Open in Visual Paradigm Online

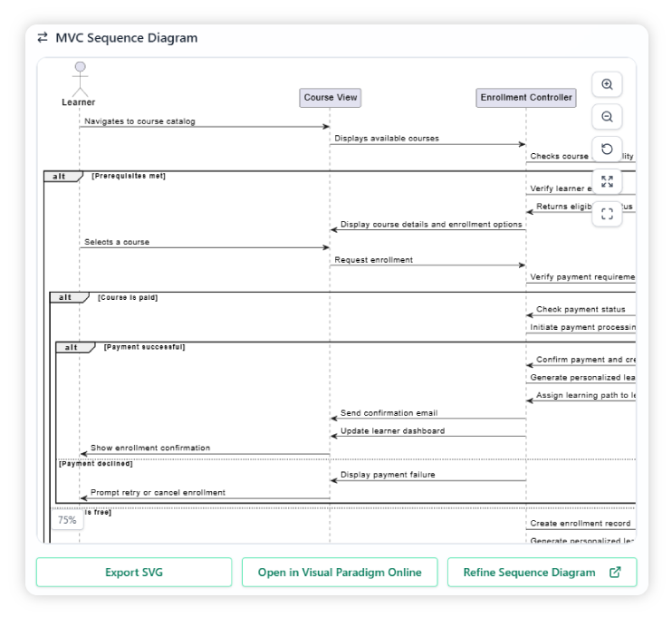(340, 573)
